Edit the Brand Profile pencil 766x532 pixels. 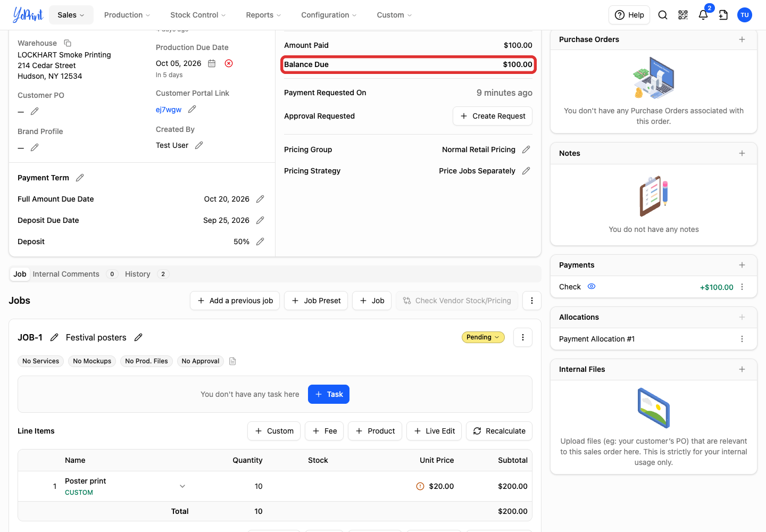[x=35, y=147]
